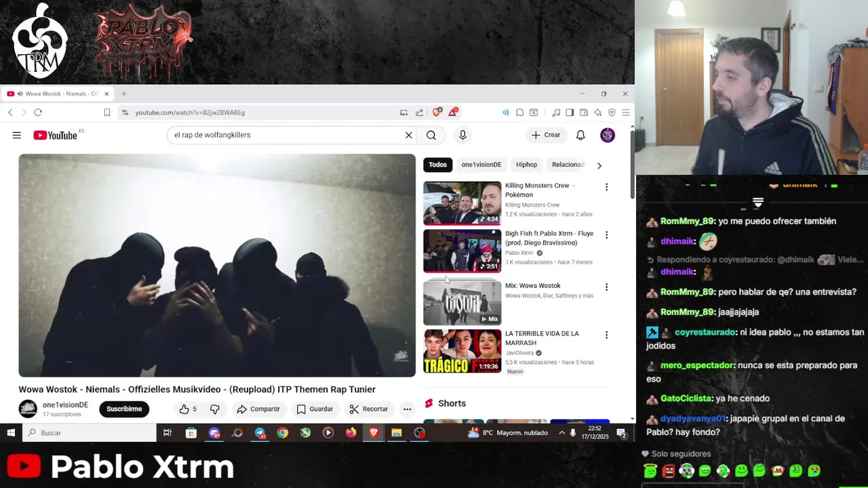Open the TRÁGICO Marrash video thumbnail
The image size is (868, 488).
coord(462,351)
